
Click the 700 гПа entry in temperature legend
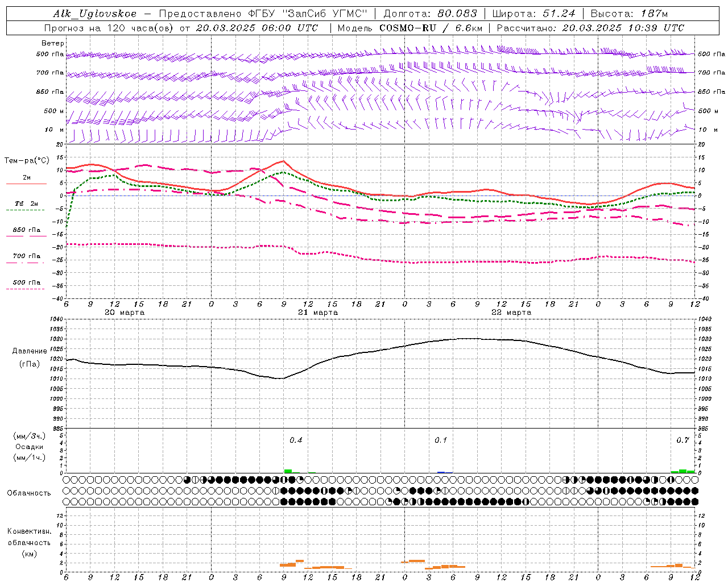[x=26, y=256]
